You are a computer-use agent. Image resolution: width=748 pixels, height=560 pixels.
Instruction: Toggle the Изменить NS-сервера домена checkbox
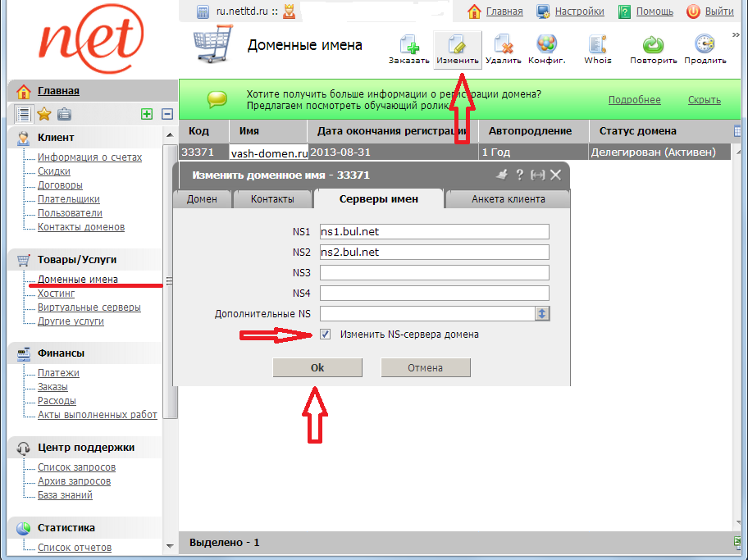326,335
